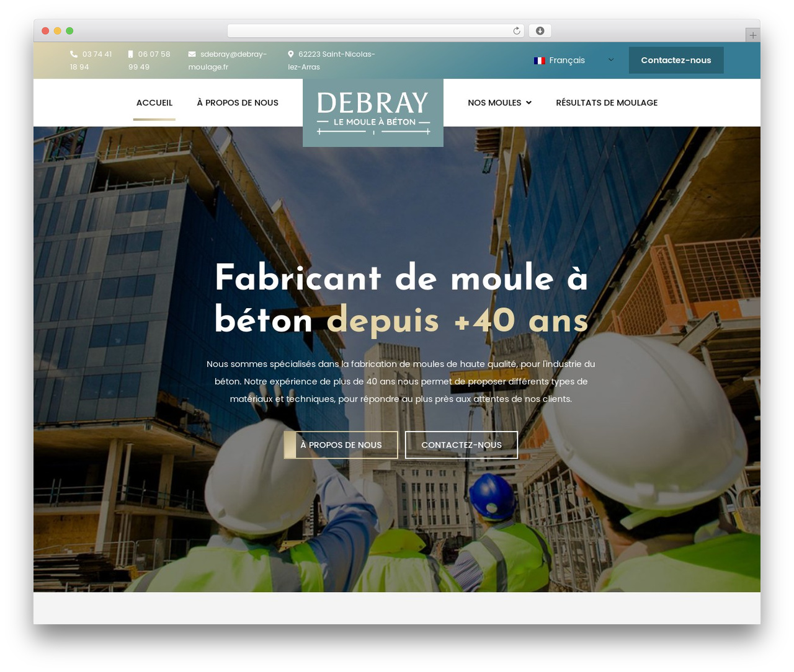Click the hero À propos de nous button
Viewport: 794px width, 672px height.
(x=341, y=445)
